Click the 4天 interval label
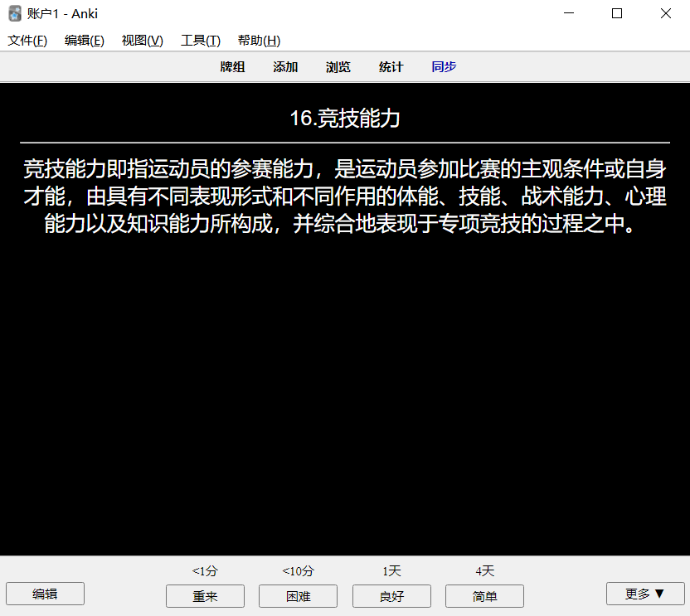Image resolution: width=690 pixels, height=616 pixels. pyautogui.click(x=484, y=571)
